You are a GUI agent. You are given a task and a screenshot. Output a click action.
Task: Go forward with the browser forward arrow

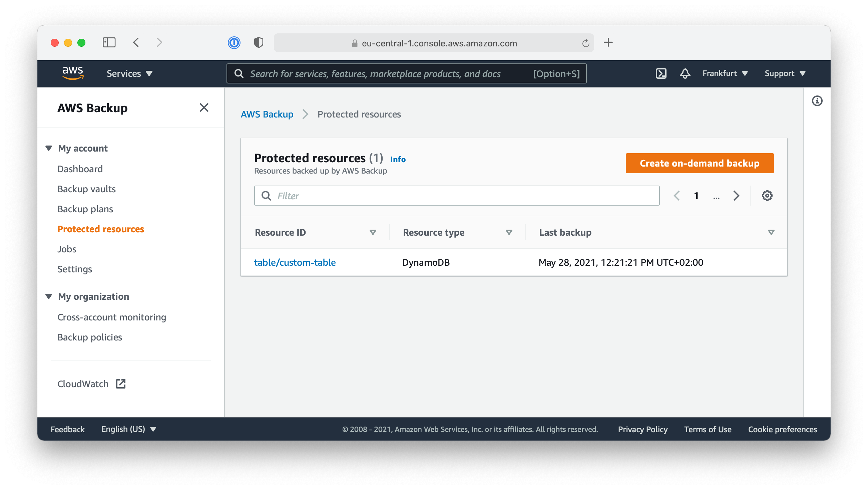159,42
